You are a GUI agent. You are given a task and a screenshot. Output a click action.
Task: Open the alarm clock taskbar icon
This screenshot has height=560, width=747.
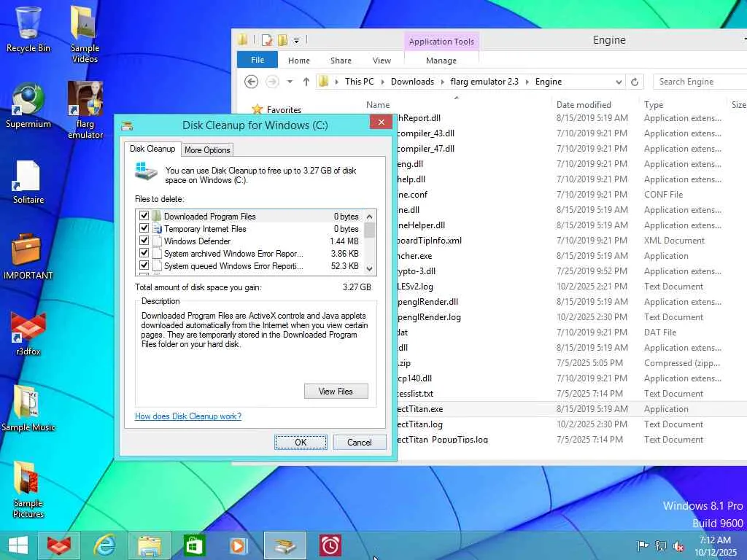(x=330, y=545)
